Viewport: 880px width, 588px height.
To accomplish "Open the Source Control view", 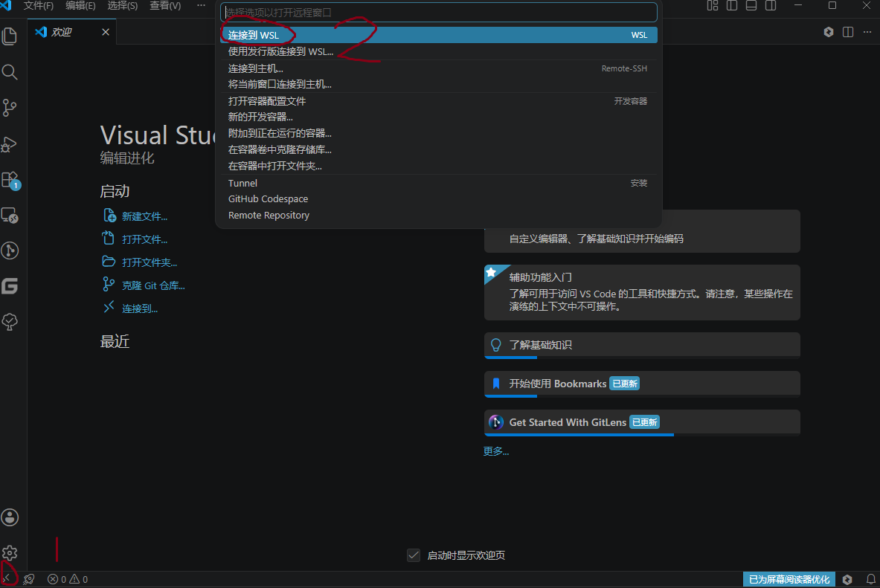I will 10,108.
